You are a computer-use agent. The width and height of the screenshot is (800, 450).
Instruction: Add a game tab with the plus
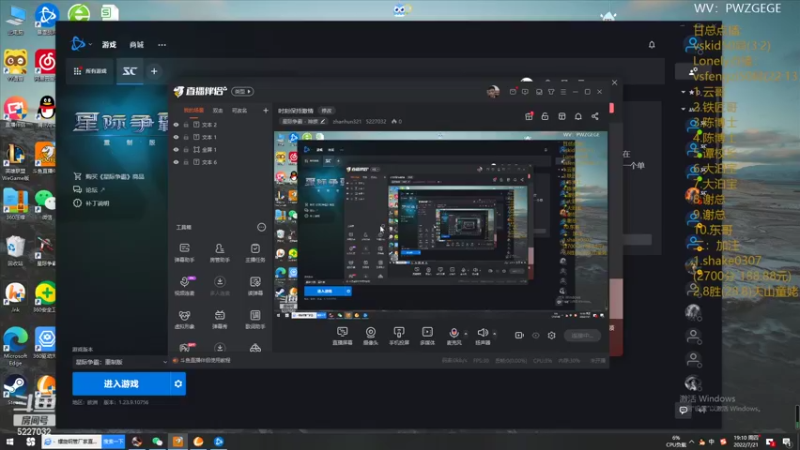coord(154,71)
